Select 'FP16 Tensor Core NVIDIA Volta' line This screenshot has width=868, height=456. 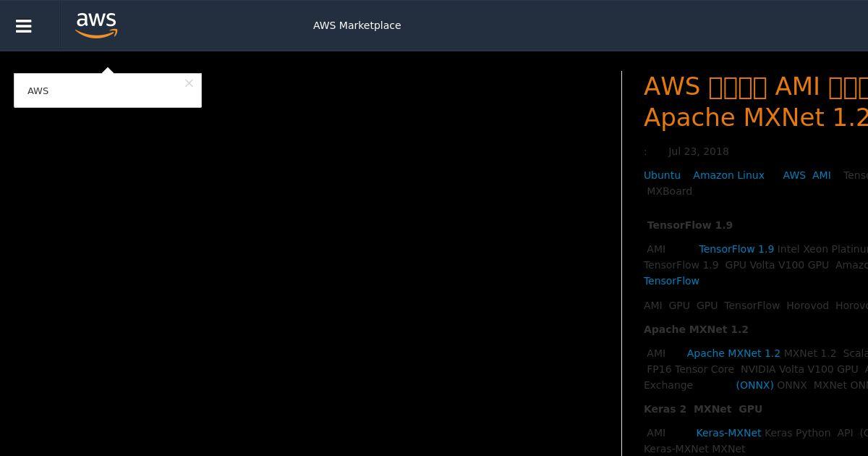point(757,369)
